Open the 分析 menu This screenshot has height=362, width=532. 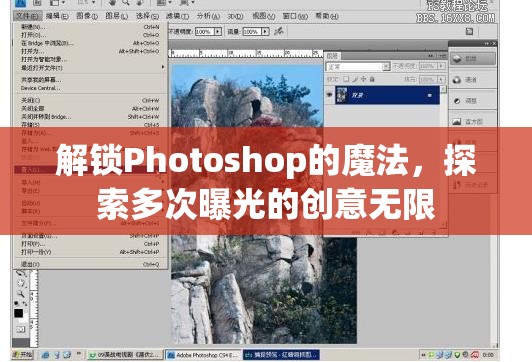point(208,16)
